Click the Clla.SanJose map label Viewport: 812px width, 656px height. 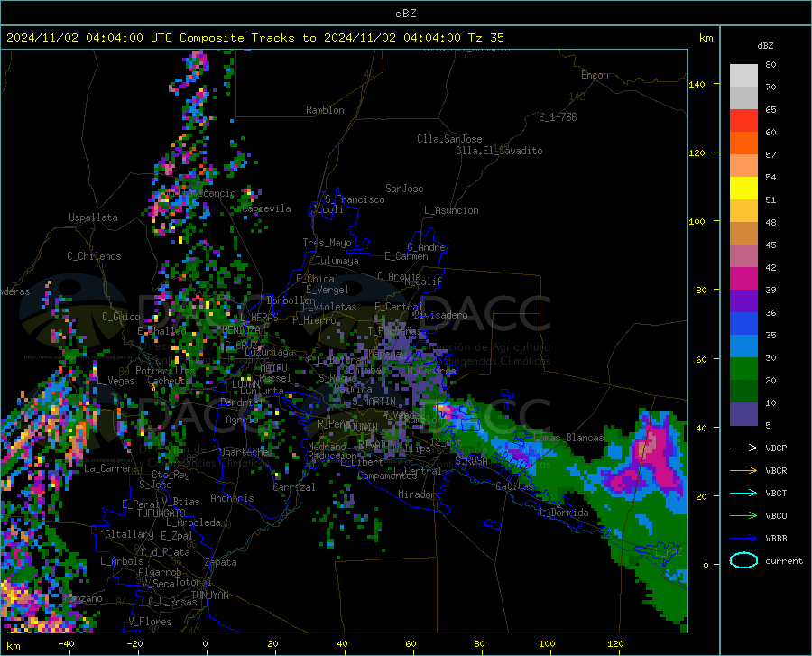tap(449, 139)
